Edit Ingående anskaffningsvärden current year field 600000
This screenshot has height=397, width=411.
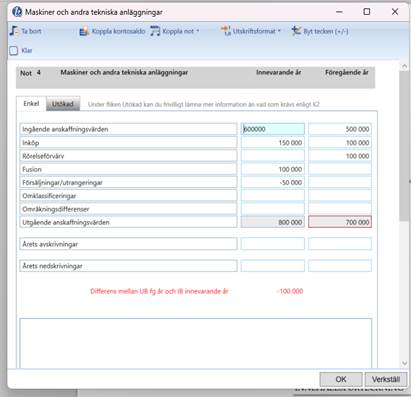click(x=273, y=129)
